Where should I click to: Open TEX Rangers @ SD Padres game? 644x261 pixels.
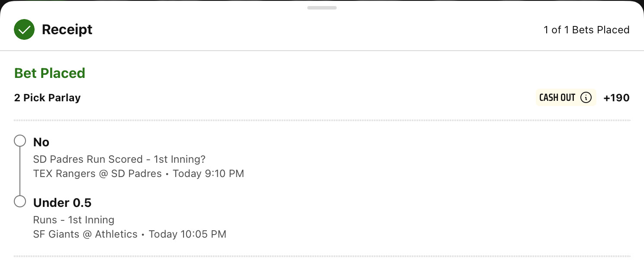coord(97,174)
